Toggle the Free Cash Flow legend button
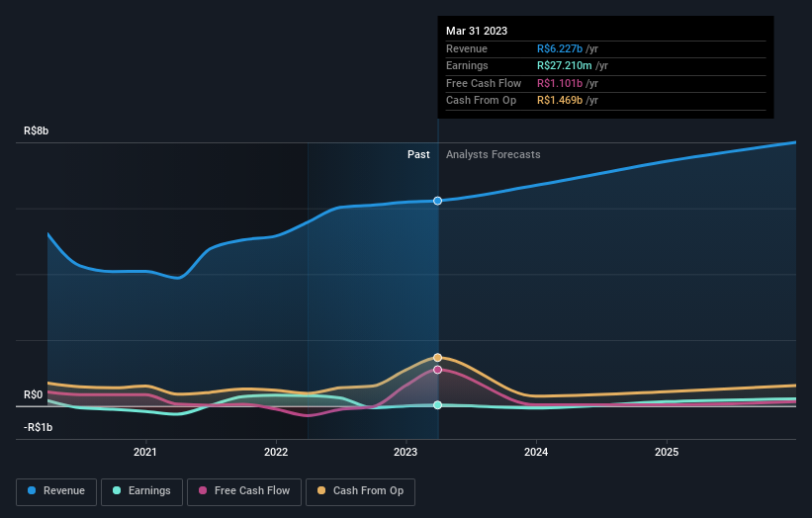Image resolution: width=812 pixels, height=518 pixels. coord(244,491)
